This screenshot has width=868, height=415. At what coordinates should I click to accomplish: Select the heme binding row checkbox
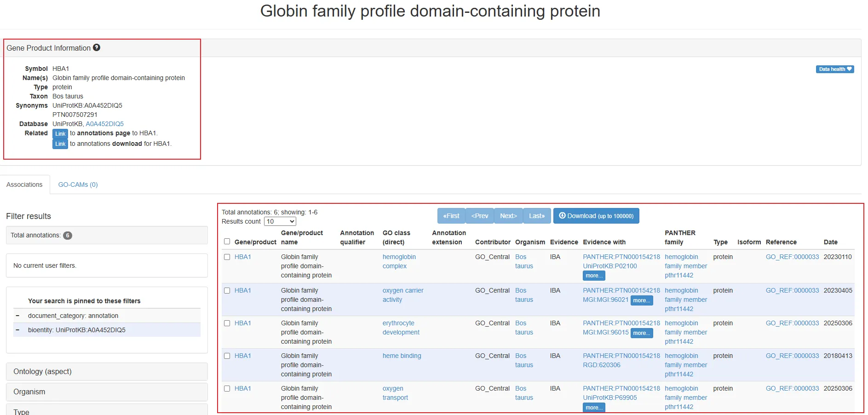point(227,356)
